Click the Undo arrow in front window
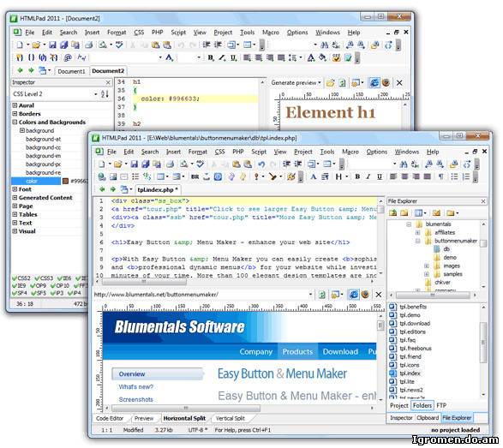Image resolution: width=503 pixels, height=448 pixels. click(x=261, y=164)
